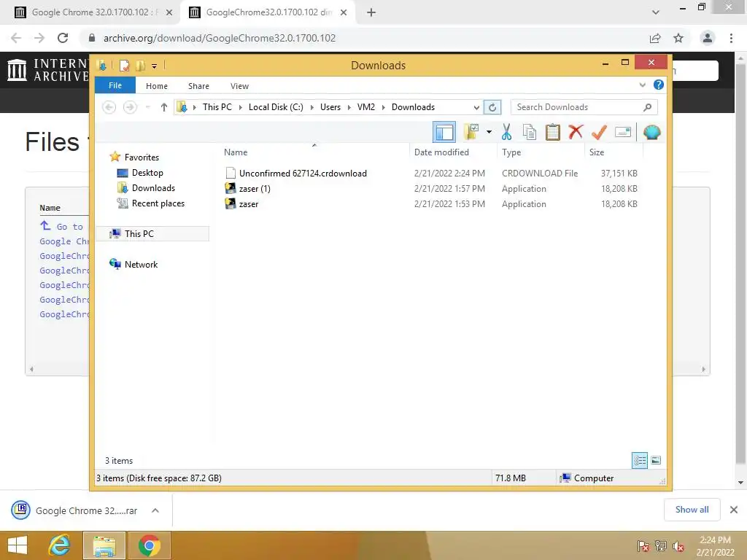This screenshot has height=560, width=747.
Task: Click Local Disk (C:) in breadcrumb
Action: click(x=276, y=107)
